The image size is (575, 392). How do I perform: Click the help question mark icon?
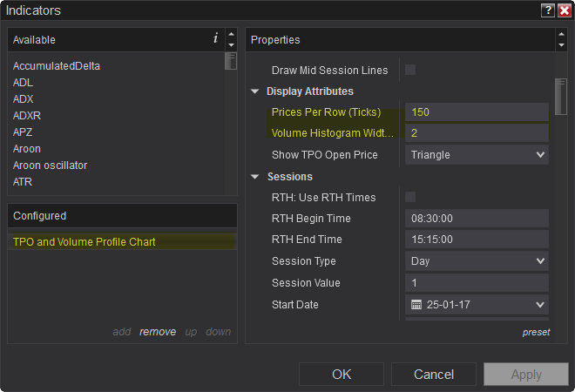[x=548, y=10]
